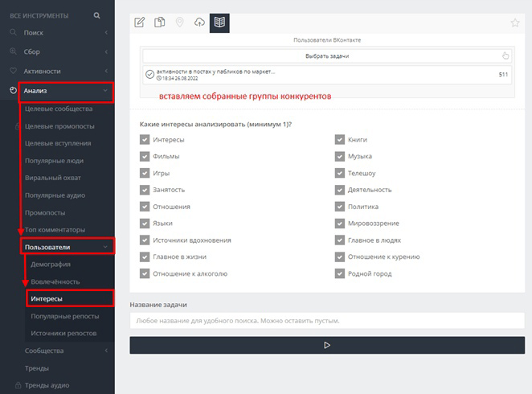
Task: Go to Промопосты menu item
Action: (45, 213)
